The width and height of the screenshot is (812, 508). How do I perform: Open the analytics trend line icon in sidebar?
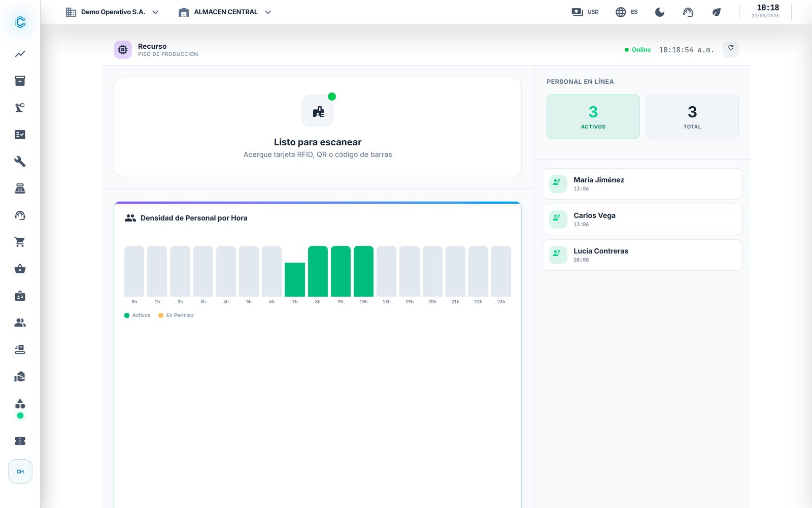(x=20, y=54)
